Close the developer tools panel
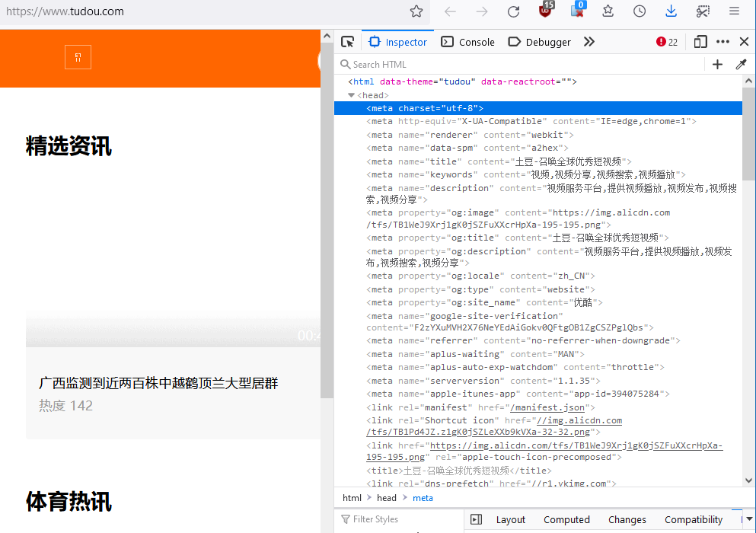 click(x=744, y=42)
